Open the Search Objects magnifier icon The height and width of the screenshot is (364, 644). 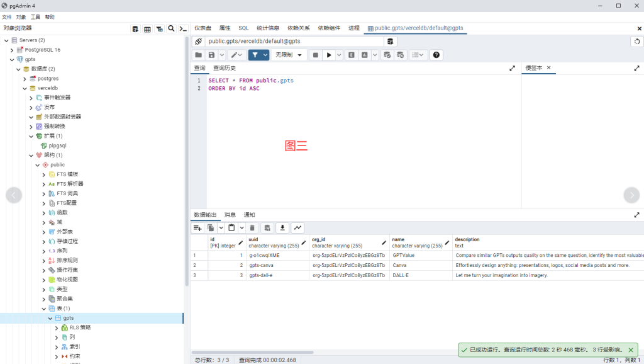[171, 28]
